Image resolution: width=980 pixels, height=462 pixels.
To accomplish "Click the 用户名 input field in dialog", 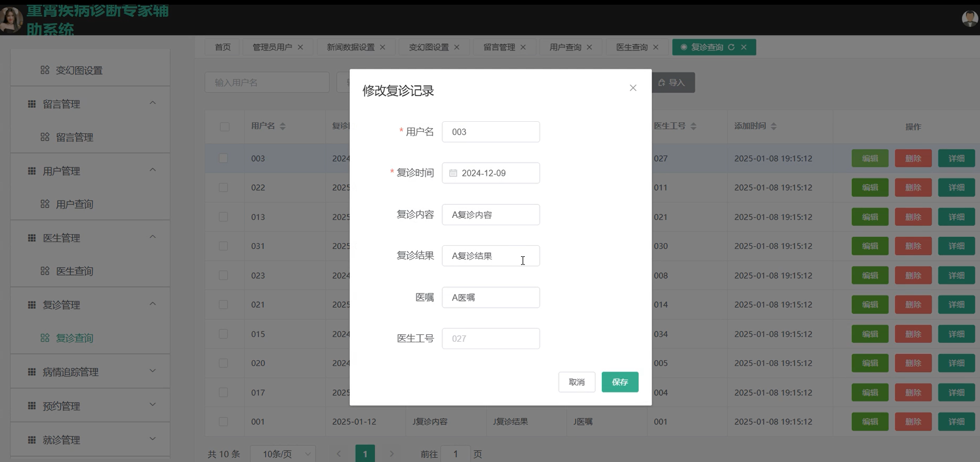I will click(491, 132).
